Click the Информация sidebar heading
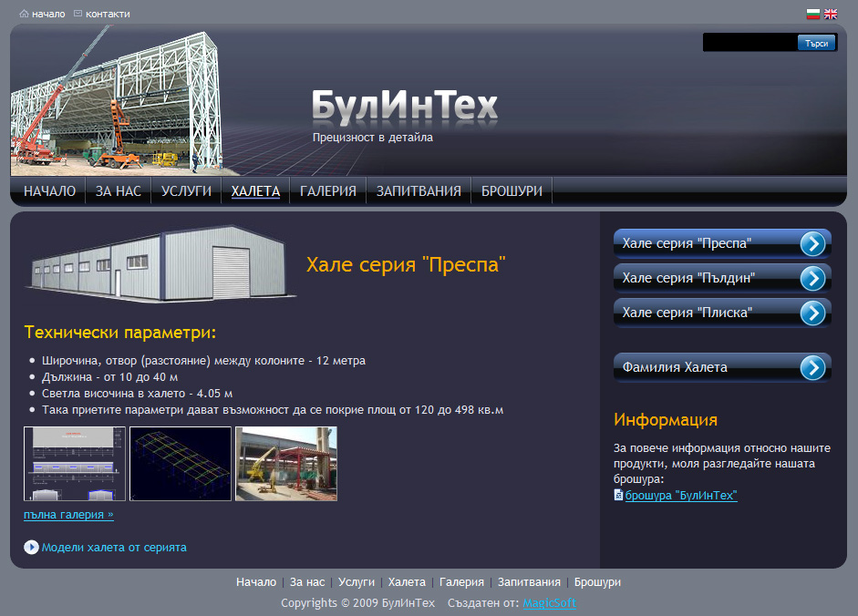858x616 pixels. (x=666, y=419)
